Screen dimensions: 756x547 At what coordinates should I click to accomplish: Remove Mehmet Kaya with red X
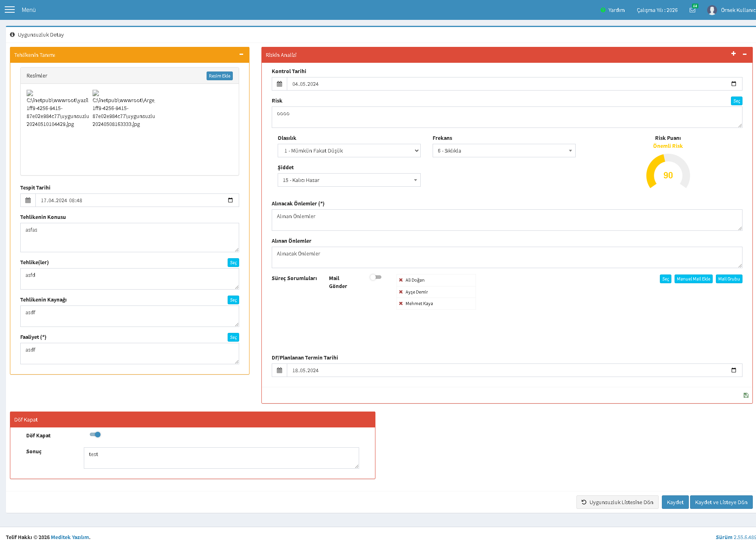click(x=401, y=303)
